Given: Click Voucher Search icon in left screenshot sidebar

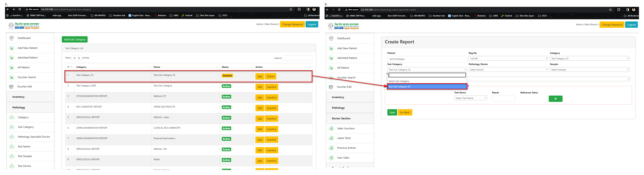Looking at the screenshot, I should [x=11, y=77].
